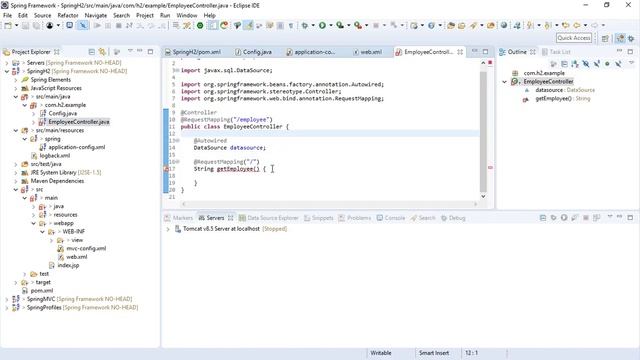Click the user profile circle toolbar icon
The image size is (640, 360).
tap(49, 25)
